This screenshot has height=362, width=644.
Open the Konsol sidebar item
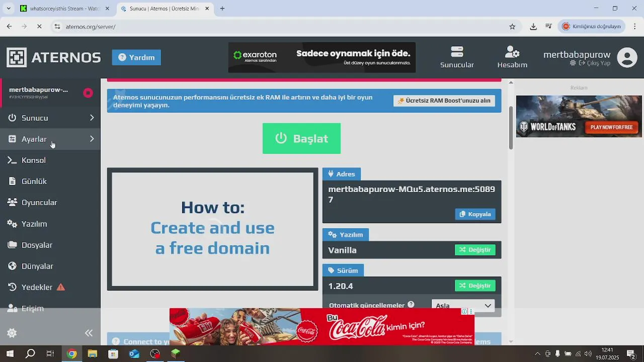tap(50, 160)
